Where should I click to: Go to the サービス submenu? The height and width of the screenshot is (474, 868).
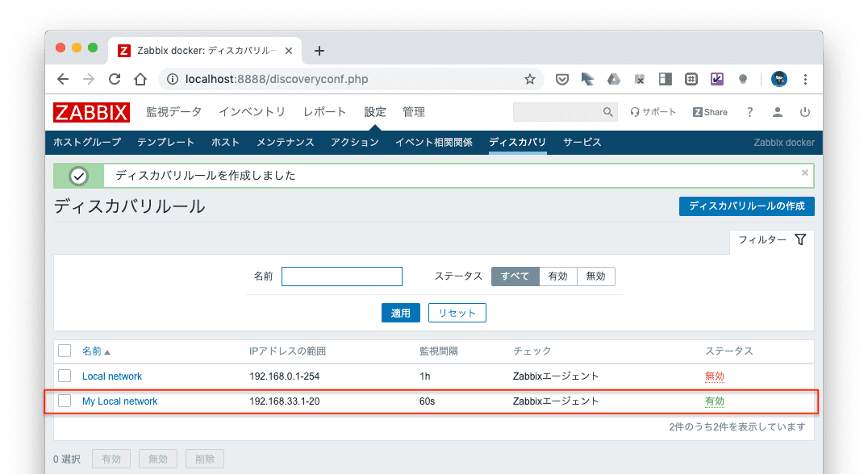click(x=582, y=142)
